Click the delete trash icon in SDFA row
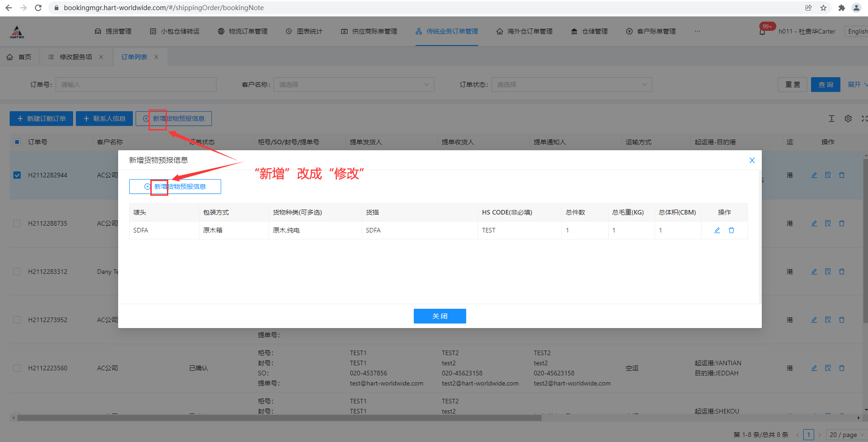868x442 pixels. [x=731, y=230]
